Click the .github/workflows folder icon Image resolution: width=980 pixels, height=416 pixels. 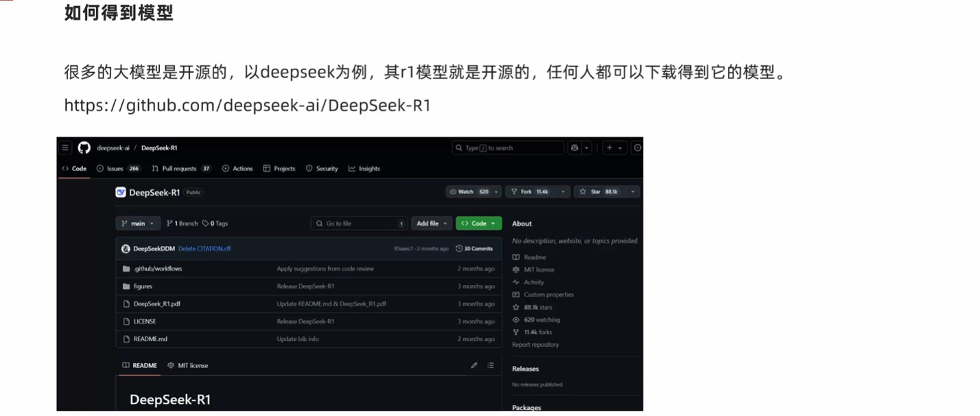[126, 268]
